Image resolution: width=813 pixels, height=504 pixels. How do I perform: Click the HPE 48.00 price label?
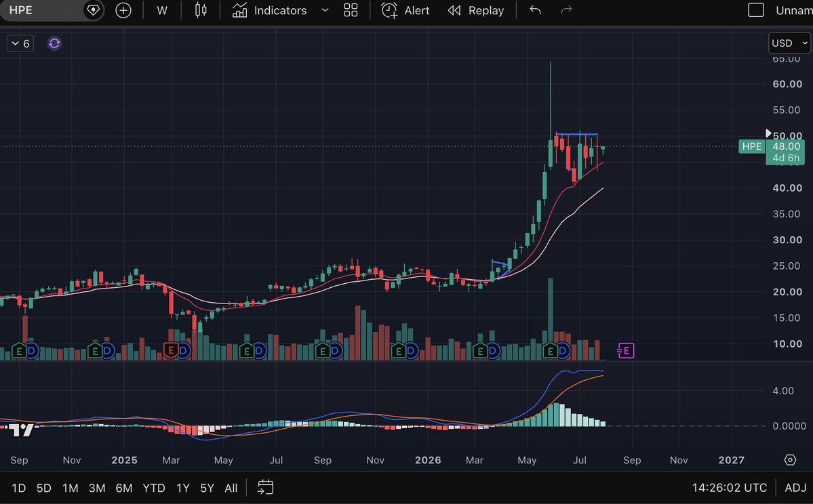tap(772, 146)
